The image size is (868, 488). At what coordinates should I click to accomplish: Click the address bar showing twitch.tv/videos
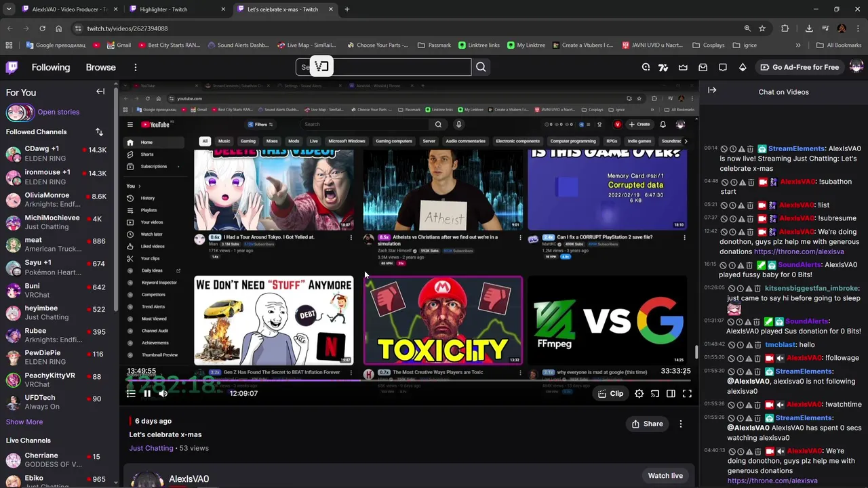click(x=407, y=28)
